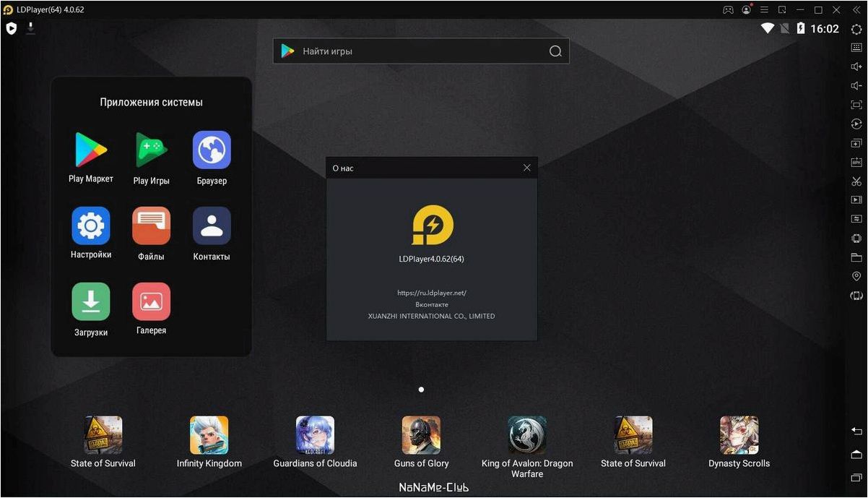Image resolution: width=868 pixels, height=498 pixels.
Task: Open the operation recorder (macro) icon
Action: (856, 124)
